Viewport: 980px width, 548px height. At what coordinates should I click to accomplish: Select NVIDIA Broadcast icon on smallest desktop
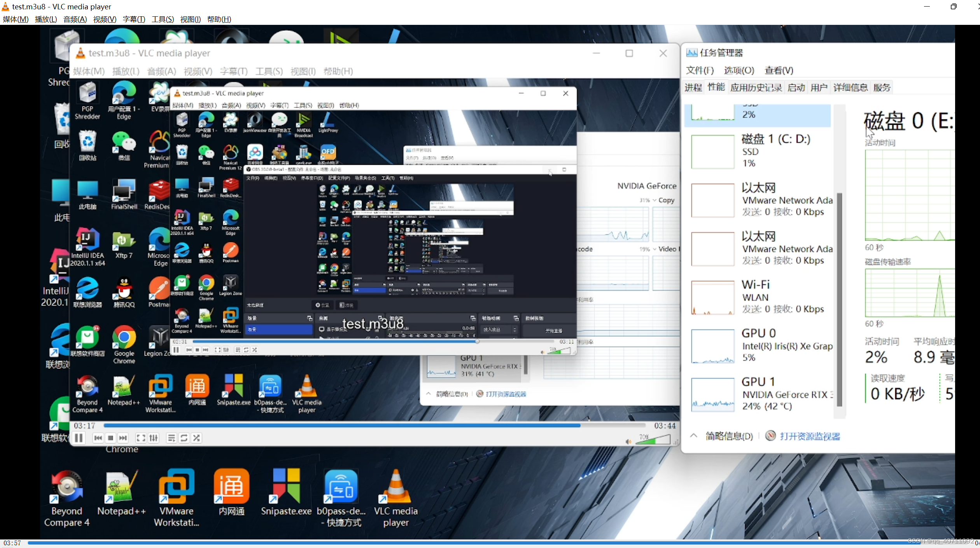tap(304, 125)
